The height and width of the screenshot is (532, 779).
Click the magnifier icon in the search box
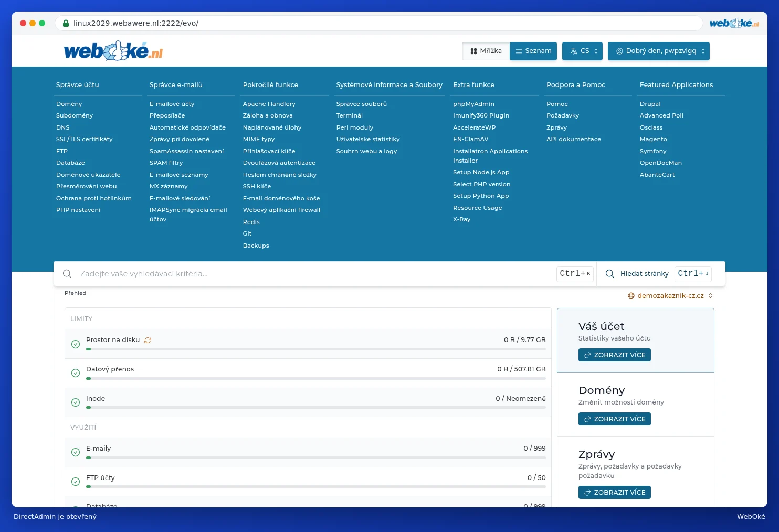67,274
